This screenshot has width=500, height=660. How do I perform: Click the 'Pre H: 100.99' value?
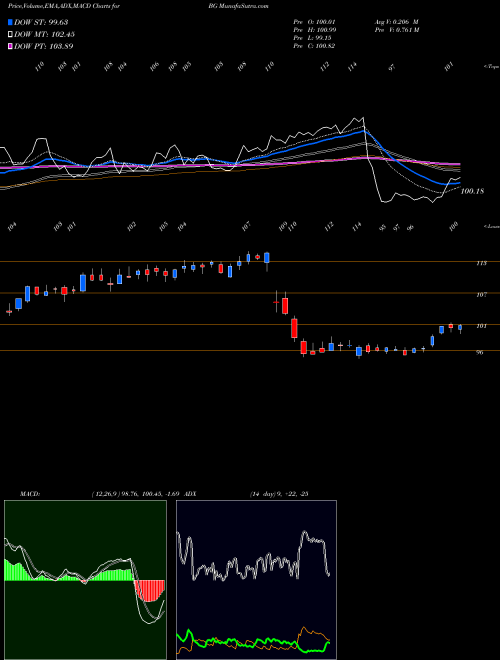314,30
